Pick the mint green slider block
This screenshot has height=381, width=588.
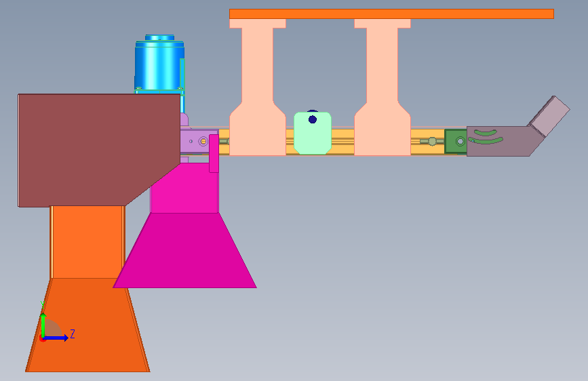point(313,133)
